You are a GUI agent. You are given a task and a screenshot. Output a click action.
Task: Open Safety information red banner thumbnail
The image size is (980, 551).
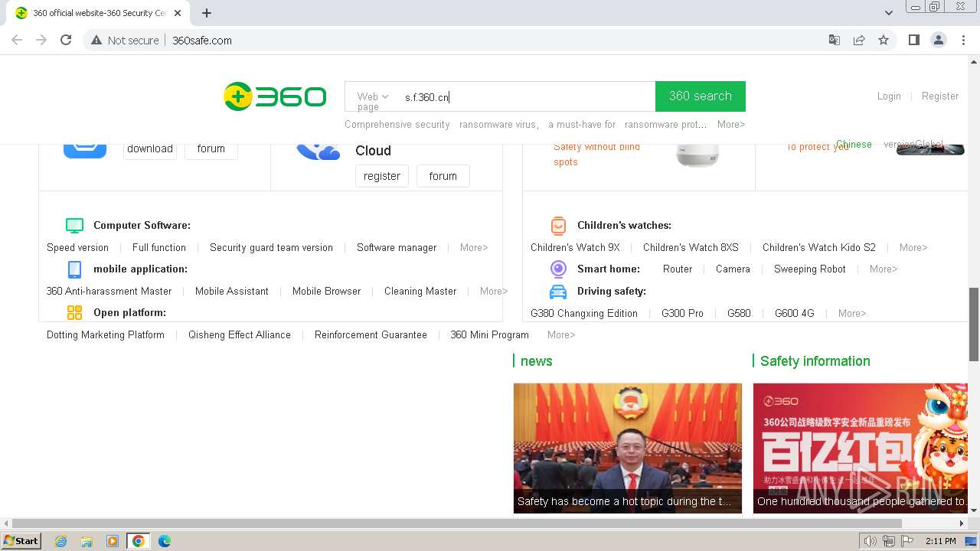(861, 448)
